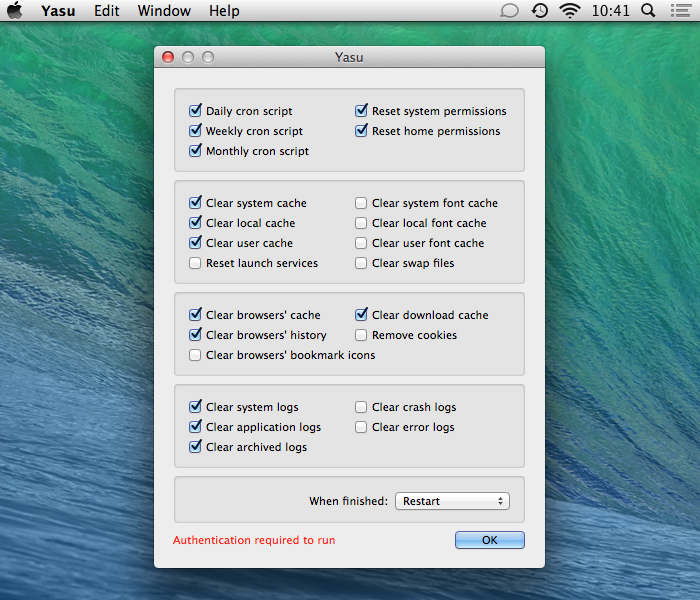Viewport: 700px width, 600px height.
Task: Click the When finished label
Action: click(x=349, y=501)
